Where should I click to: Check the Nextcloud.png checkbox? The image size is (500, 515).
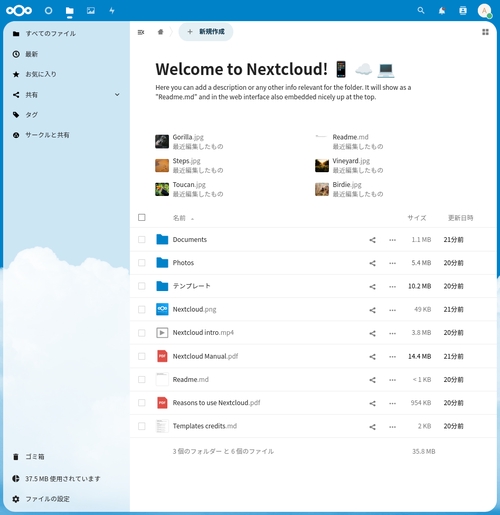pos(142,309)
